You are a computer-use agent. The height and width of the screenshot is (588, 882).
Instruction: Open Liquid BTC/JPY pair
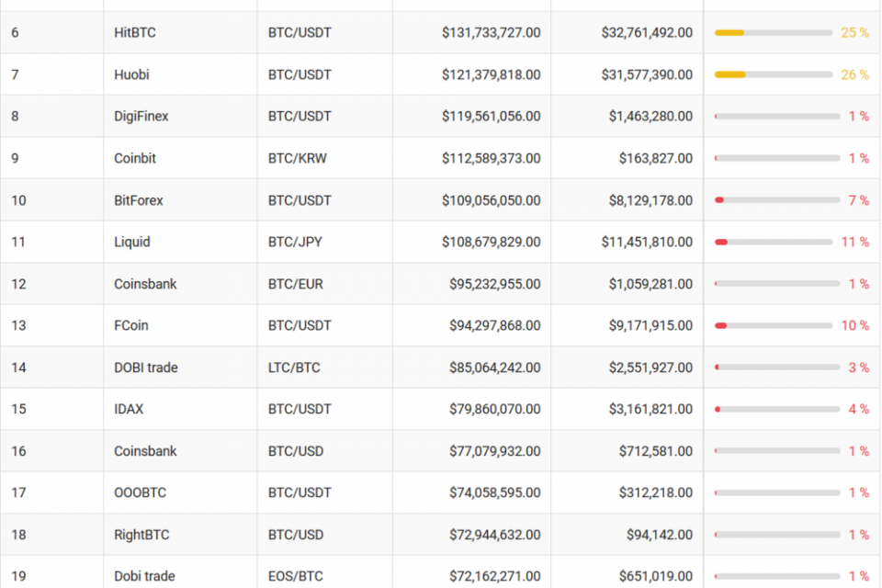[295, 242]
